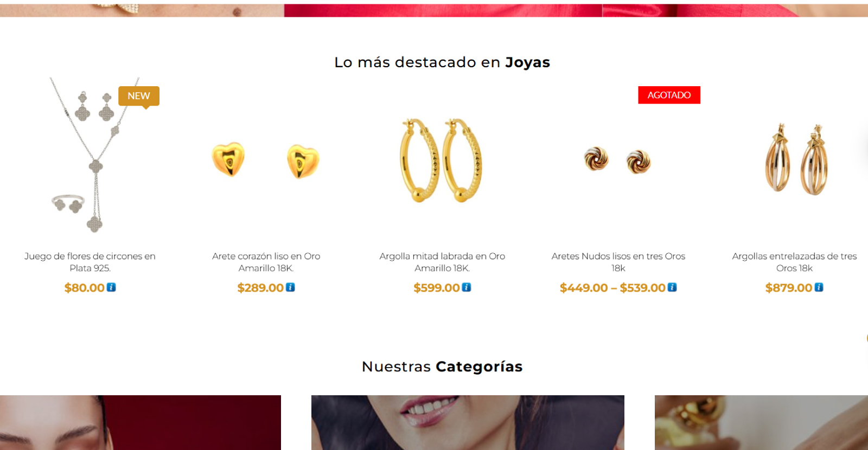Click info icon beside $599.00 price
This screenshot has height=450, width=868.
click(467, 287)
